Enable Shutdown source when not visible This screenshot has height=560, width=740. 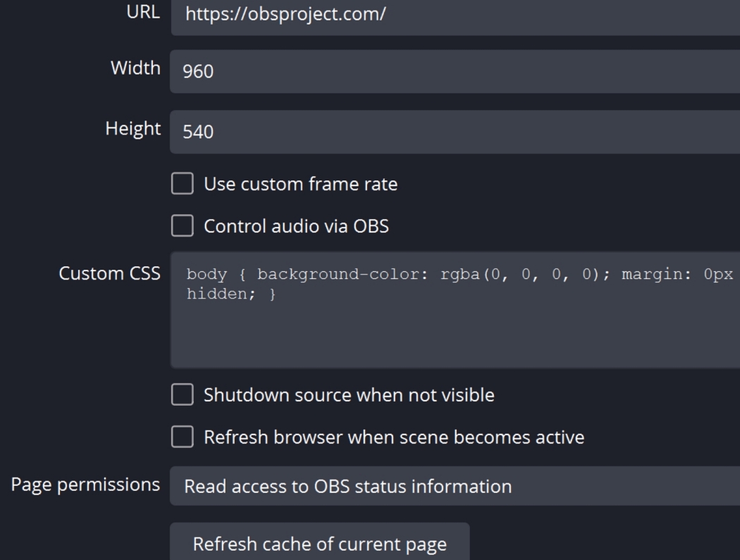(182, 394)
